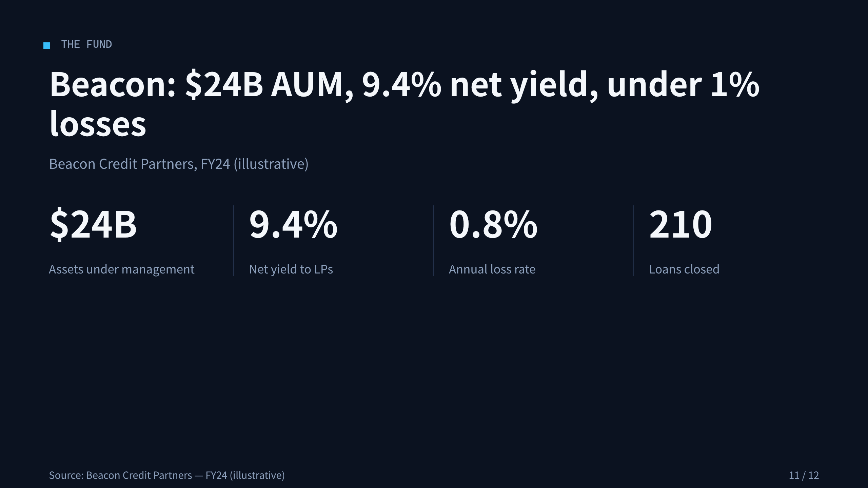The width and height of the screenshot is (868, 488).
Task: Select the Net yield to LPs caption
Action: (x=291, y=269)
